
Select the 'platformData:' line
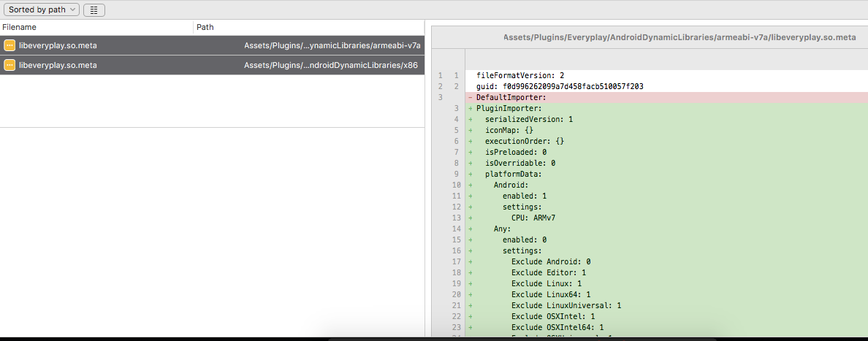point(666,174)
